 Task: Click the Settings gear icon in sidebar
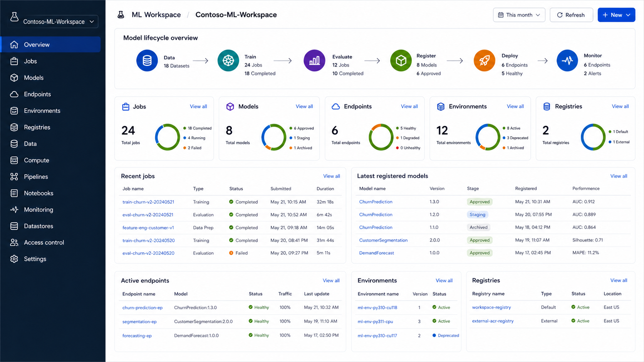click(14, 259)
